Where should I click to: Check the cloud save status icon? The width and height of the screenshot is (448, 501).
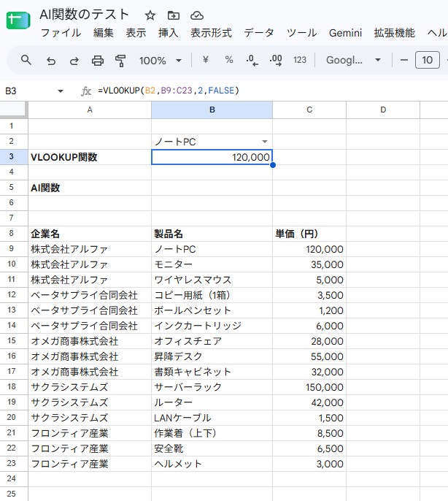pyautogui.click(x=197, y=15)
